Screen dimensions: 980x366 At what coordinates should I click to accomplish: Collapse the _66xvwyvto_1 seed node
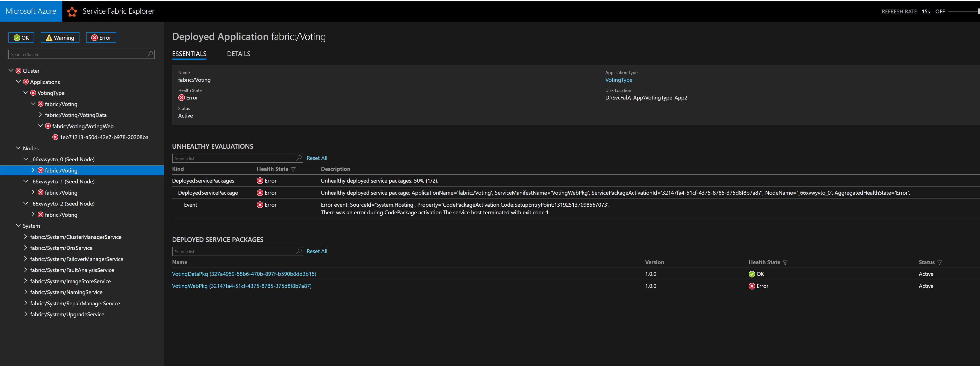tap(25, 181)
